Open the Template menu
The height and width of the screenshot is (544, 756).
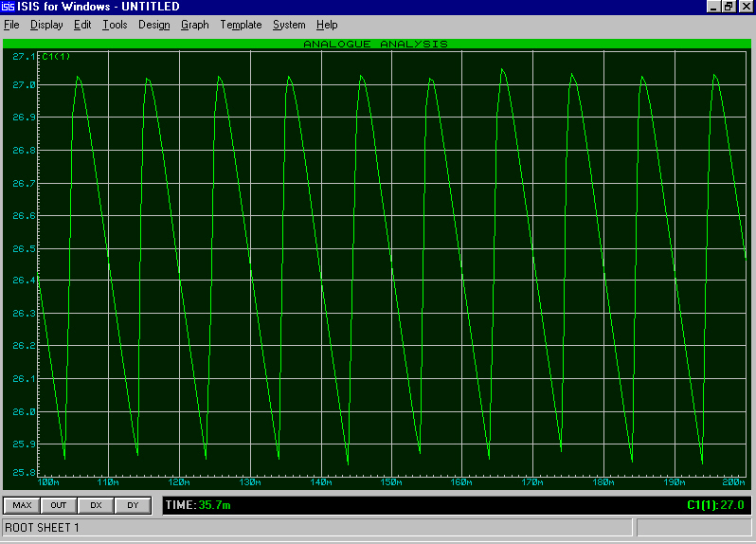[x=241, y=25]
